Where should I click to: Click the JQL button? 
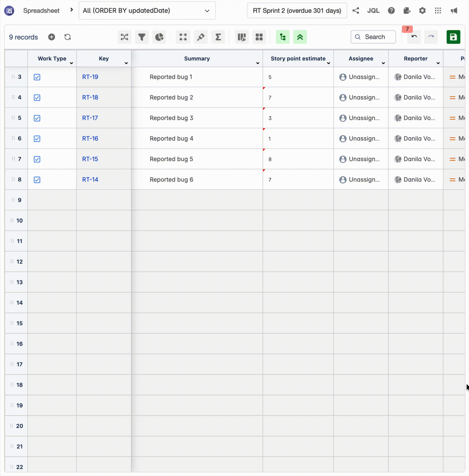point(373,11)
